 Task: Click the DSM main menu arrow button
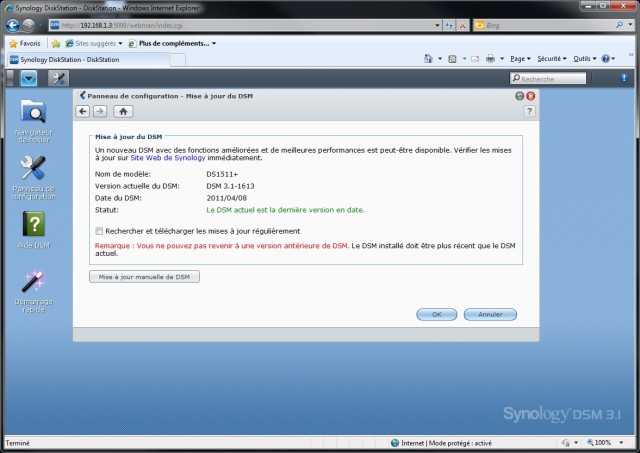coord(29,78)
